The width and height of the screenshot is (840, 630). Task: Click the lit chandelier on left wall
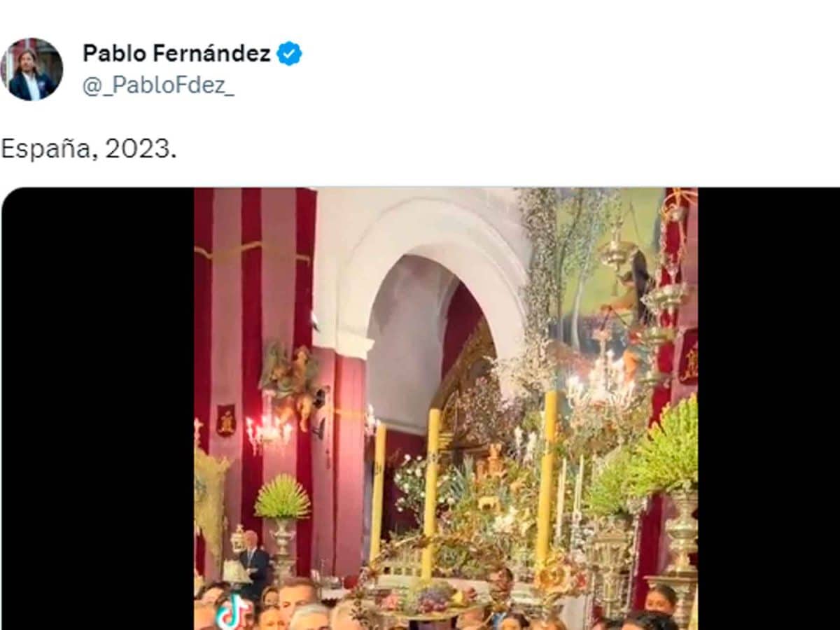point(269,430)
